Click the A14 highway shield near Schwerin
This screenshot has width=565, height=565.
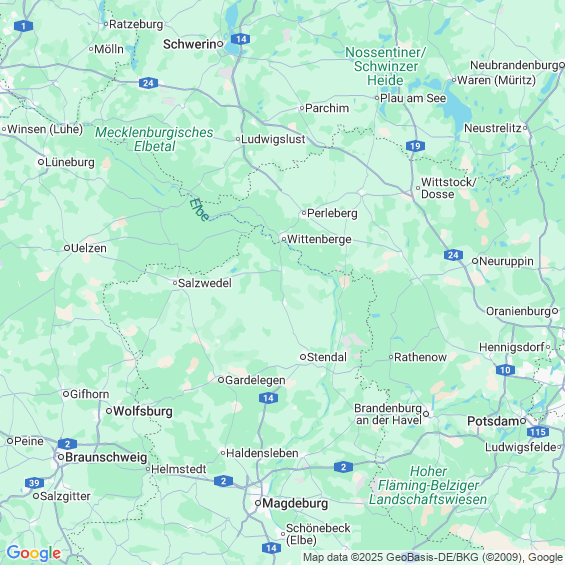click(x=241, y=39)
